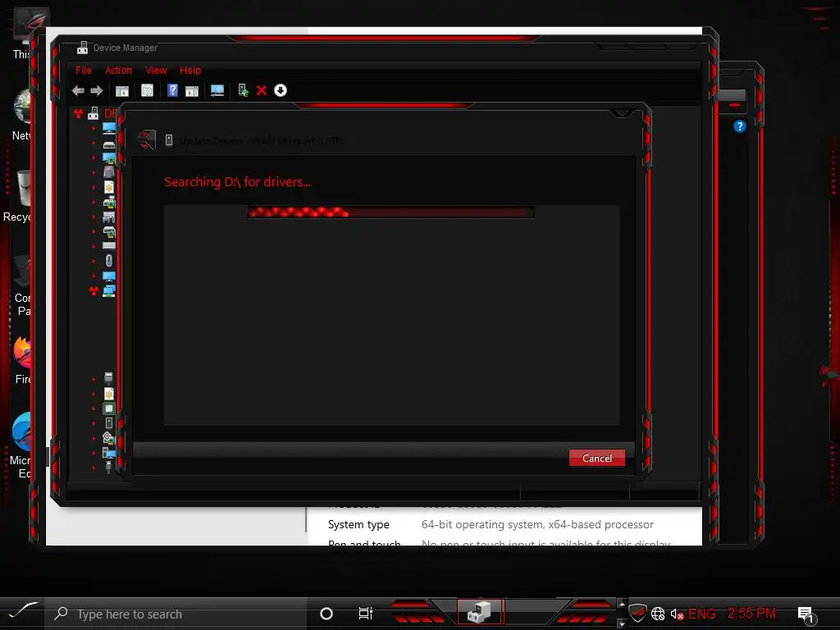Click the Searching D:\ for drivers text
Screen dimensions: 840x630
pos(237,182)
